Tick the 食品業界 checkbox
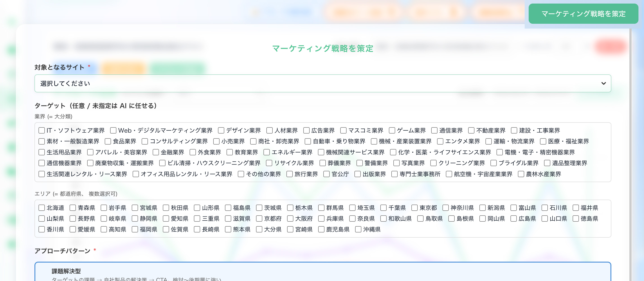This screenshot has width=644, height=281. click(x=108, y=141)
